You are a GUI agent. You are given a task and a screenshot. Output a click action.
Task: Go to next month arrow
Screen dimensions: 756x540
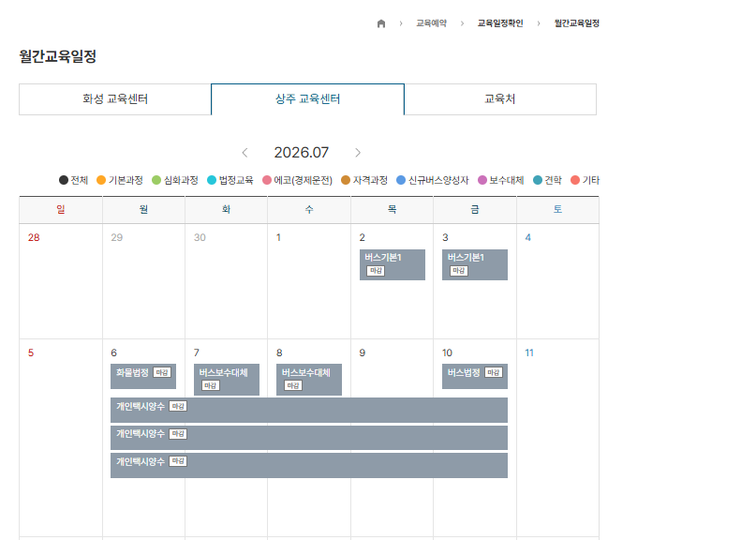tap(358, 153)
